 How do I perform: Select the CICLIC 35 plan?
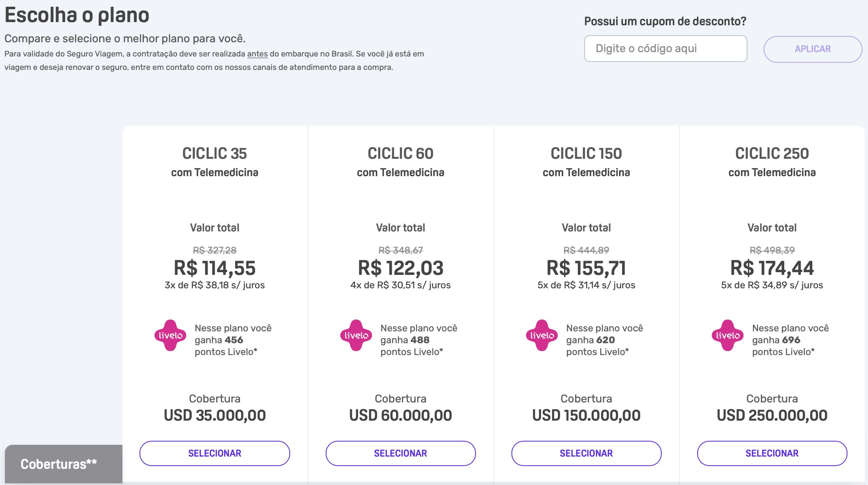pos(215,453)
